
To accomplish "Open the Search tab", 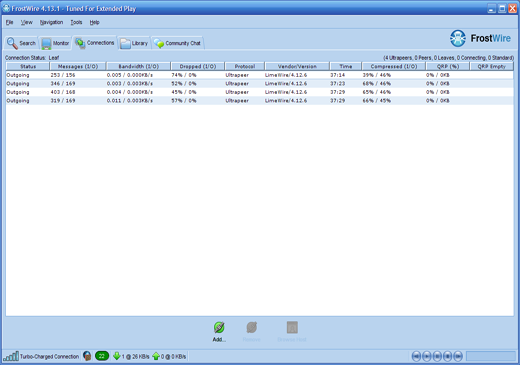I will [x=21, y=43].
